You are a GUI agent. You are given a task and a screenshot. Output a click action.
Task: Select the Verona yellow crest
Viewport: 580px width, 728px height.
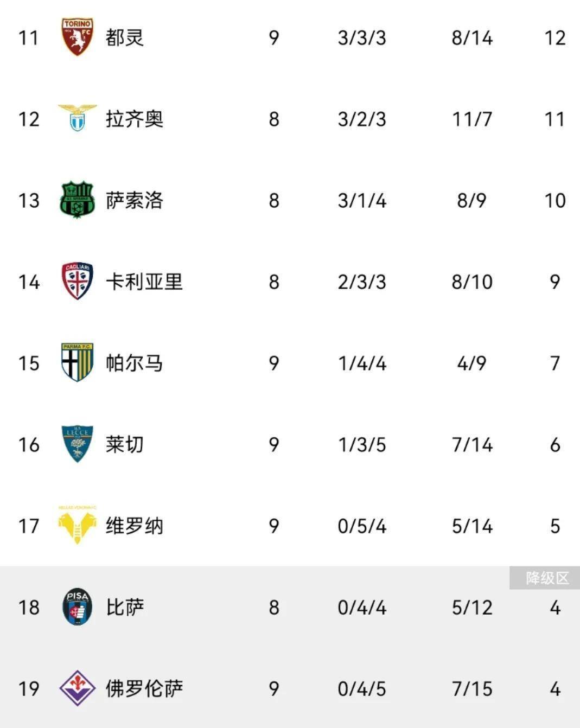pyautogui.click(x=77, y=525)
